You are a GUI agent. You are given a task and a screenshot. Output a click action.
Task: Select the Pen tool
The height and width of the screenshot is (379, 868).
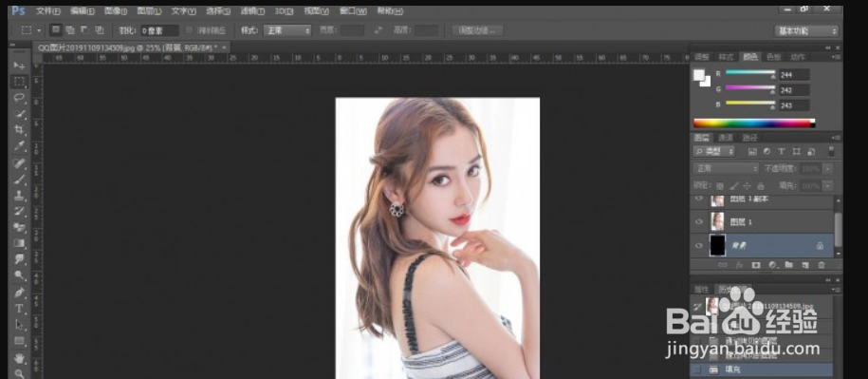click(19, 292)
